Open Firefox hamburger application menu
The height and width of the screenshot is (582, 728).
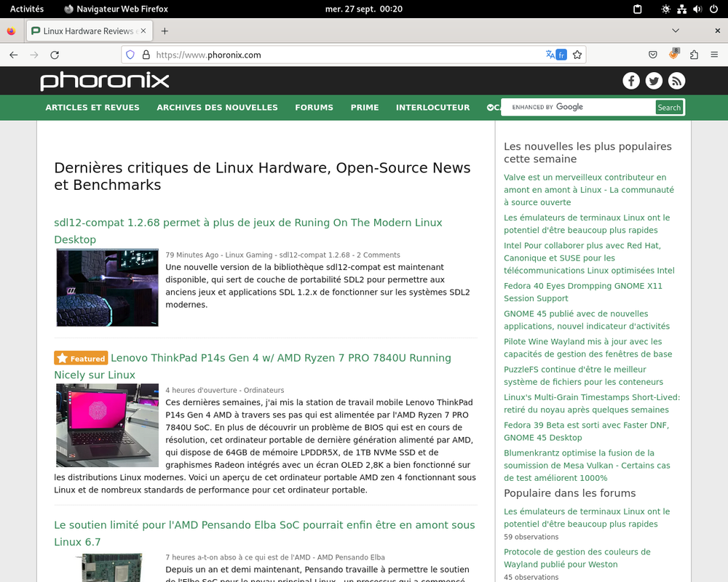click(x=714, y=55)
